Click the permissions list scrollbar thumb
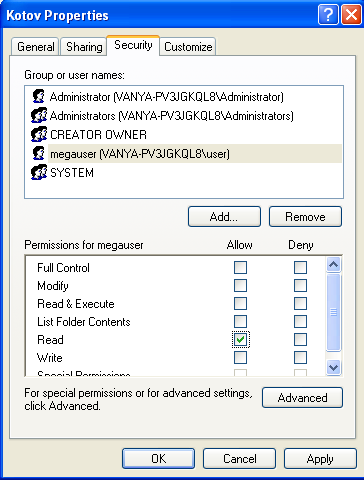Image resolution: width=364 pixels, height=480 pixels. point(333,312)
